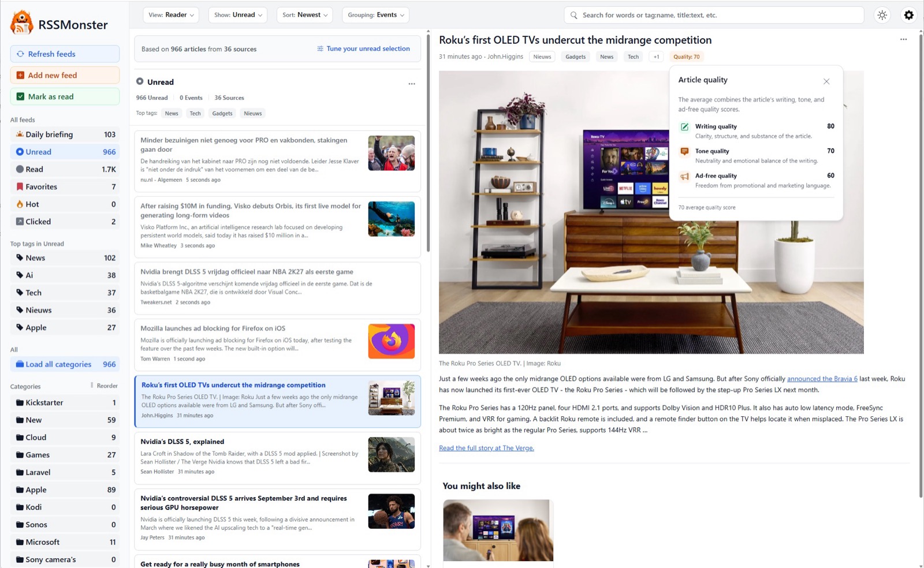Open the Unread section three-dot menu
The width and height of the screenshot is (924, 568).
412,84
